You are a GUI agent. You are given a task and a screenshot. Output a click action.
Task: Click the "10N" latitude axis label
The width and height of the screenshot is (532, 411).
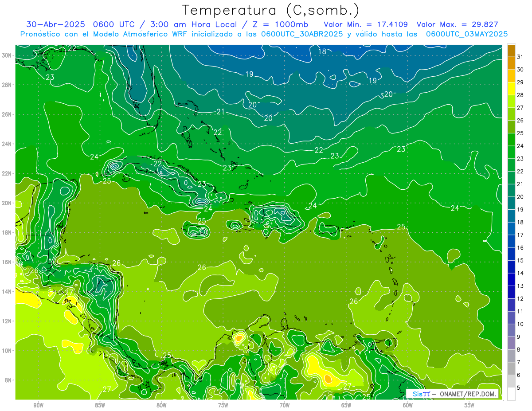[x=7, y=351]
